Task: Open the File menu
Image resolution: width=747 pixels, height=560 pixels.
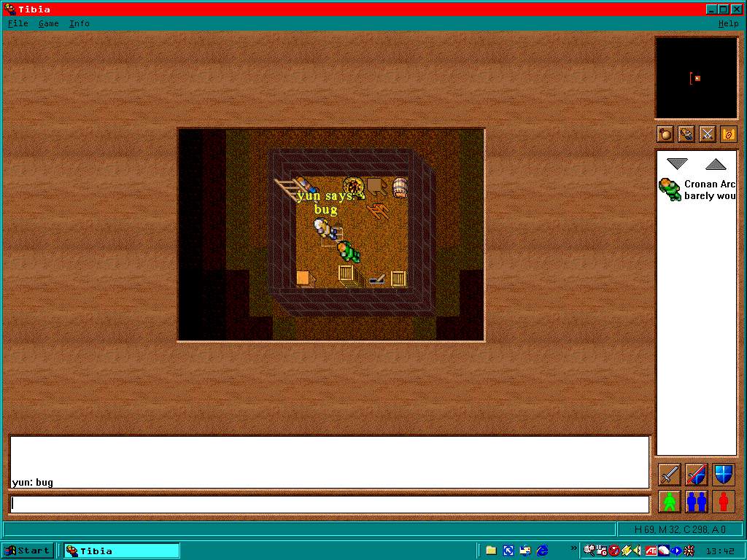Action: tap(18, 23)
